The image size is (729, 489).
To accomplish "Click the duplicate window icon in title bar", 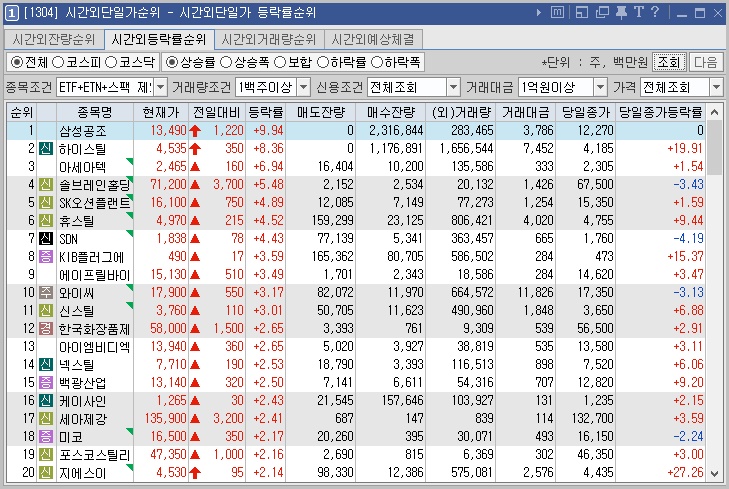I will [602, 13].
